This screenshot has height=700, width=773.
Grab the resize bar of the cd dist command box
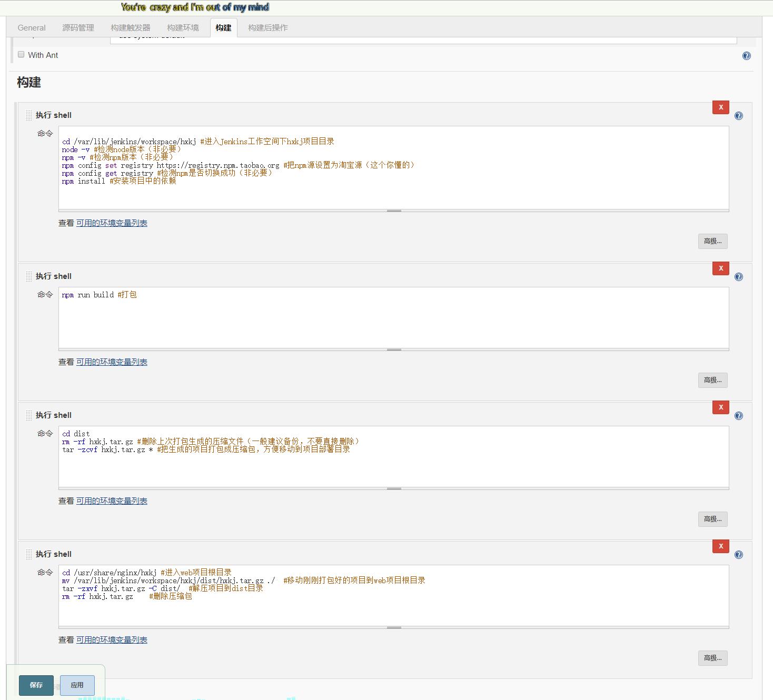[x=394, y=488]
